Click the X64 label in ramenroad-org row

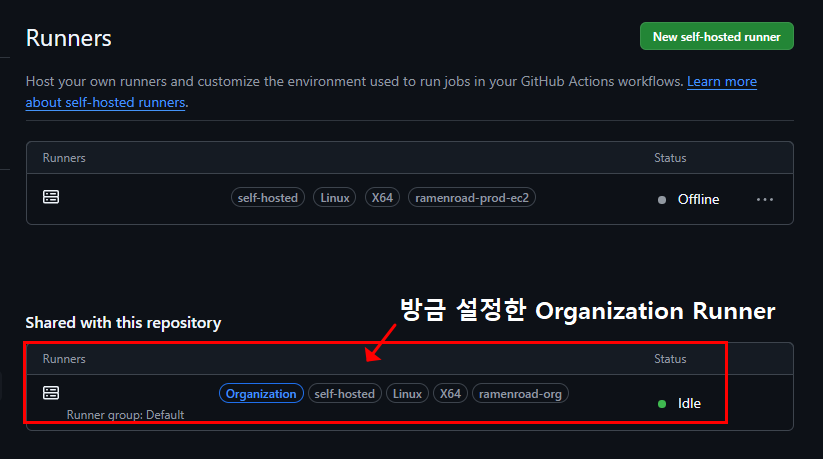(x=450, y=393)
